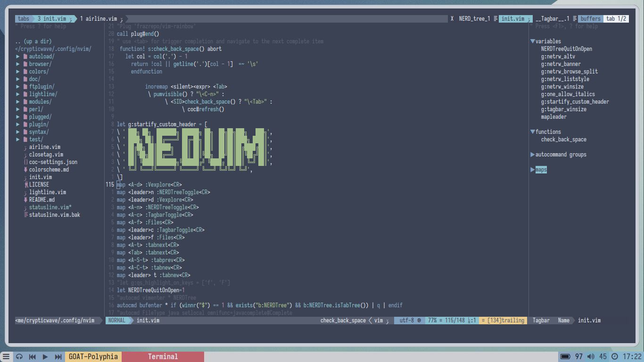
Task: Click the markdown icon beside README.md
Action: click(25, 200)
